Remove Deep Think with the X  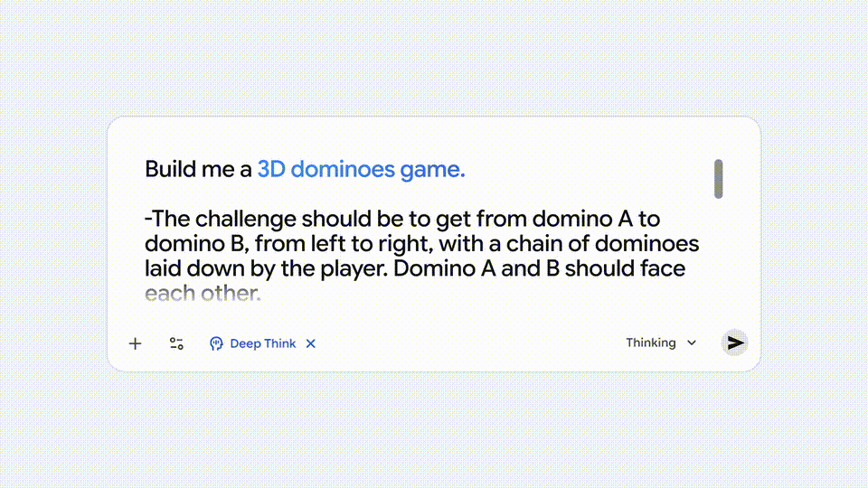pyautogui.click(x=311, y=343)
